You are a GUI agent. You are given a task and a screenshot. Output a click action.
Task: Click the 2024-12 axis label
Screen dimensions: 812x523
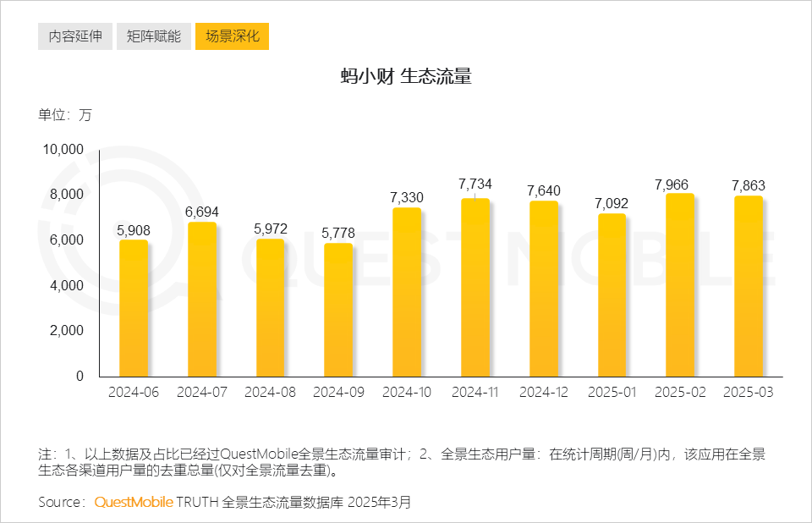pyautogui.click(x=544, y=393)
